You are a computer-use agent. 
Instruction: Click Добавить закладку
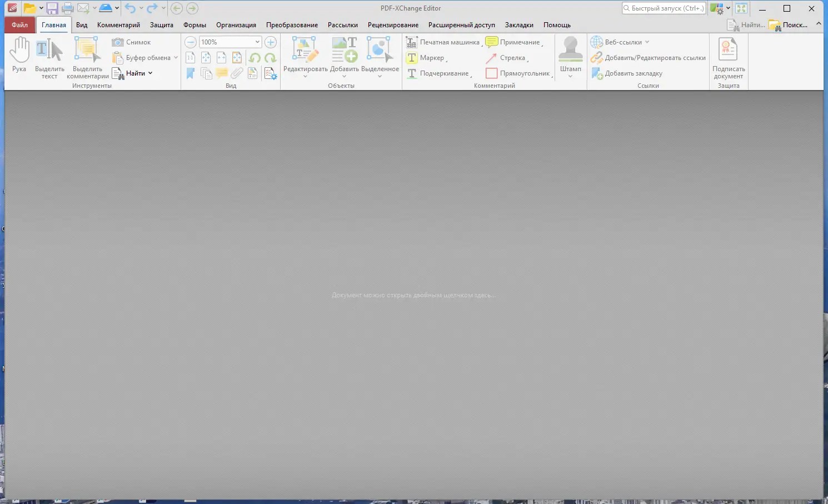point(626,73)
